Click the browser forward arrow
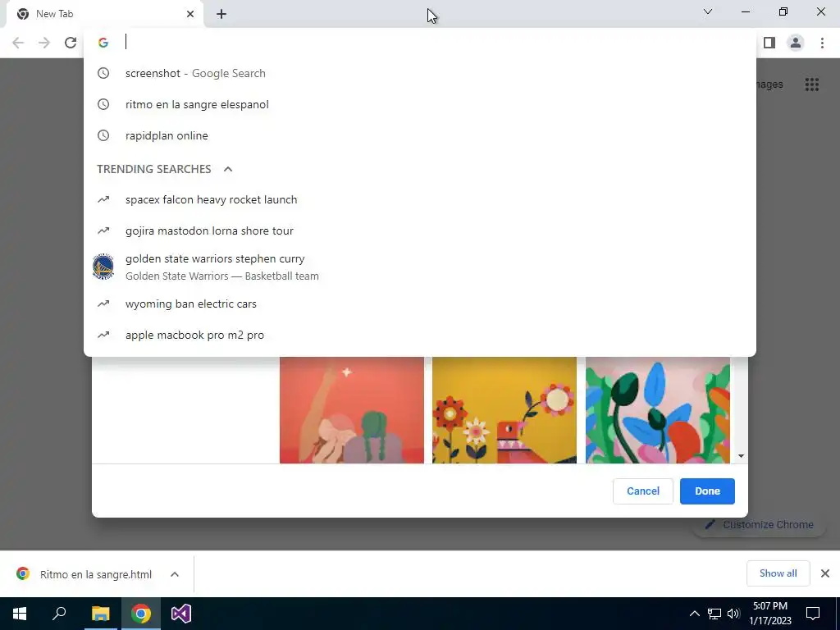The width and height of the screenshot is (840, 630). [x=44, y=43]
